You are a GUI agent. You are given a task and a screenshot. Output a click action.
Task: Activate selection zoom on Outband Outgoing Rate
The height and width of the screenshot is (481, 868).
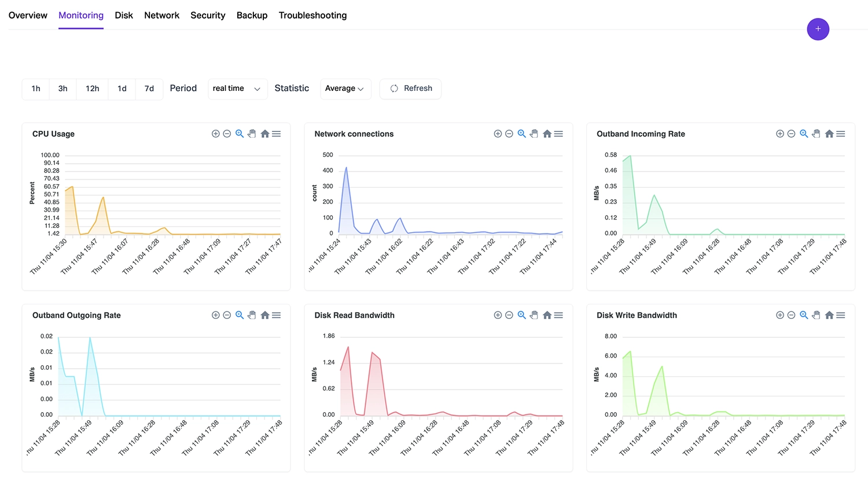pyautogui.click(x=240, y=315)
